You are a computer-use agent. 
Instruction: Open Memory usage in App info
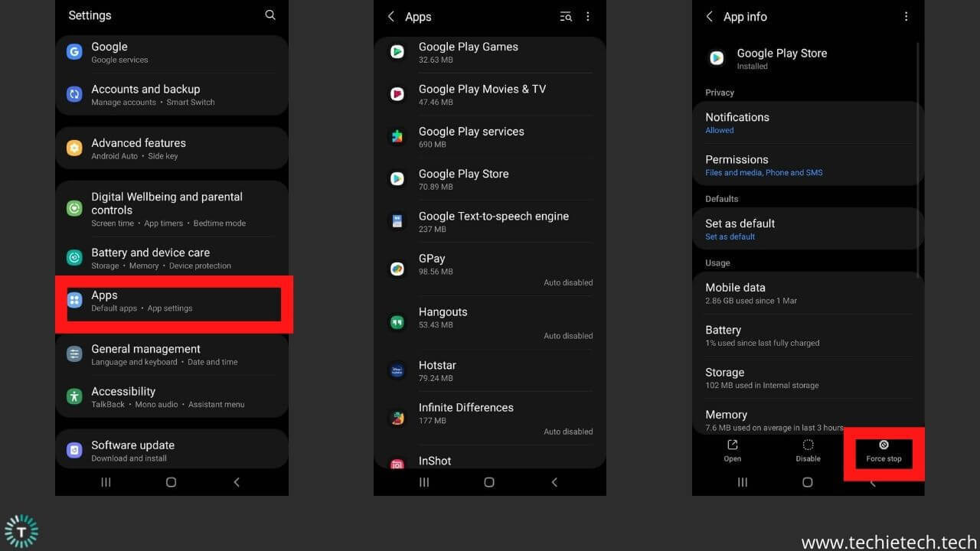coord(808,418)
